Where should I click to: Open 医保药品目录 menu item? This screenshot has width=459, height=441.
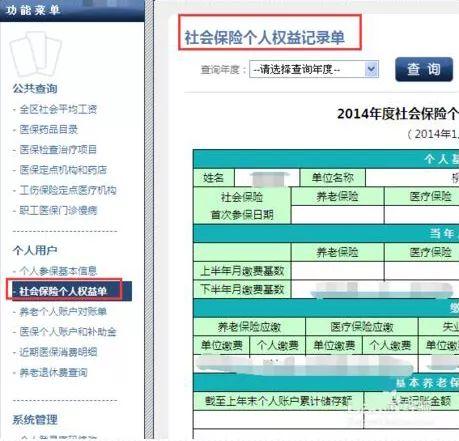(x=48, y=129)
